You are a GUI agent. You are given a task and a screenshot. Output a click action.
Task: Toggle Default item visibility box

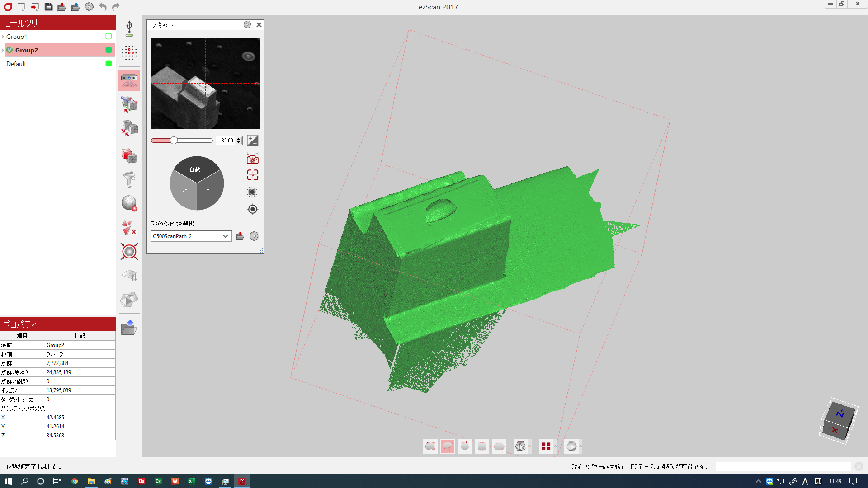point(108,64)
